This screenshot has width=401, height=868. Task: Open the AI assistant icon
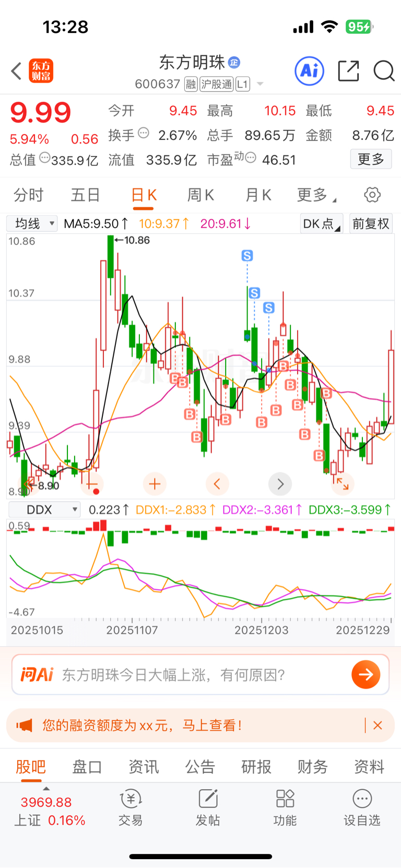pos(310,70)
